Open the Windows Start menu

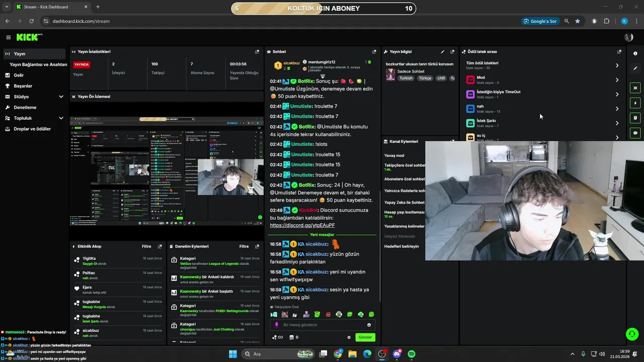click(233, 354)
